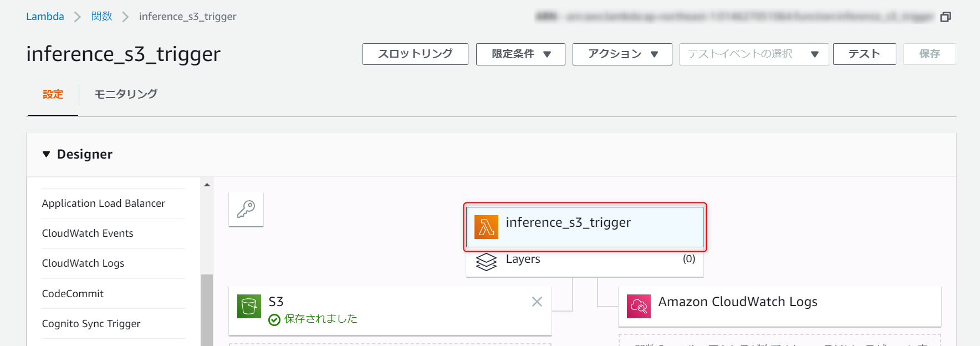Open the テストイベントの選択 dropdown
The width and height of the screenshot is (980, 346).
click(754, 54)
